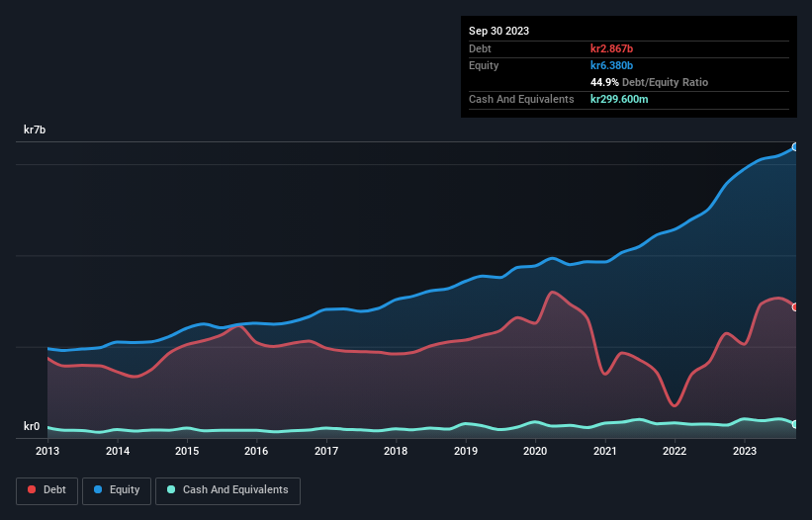This screenshot has width=812, height=520.
Task: Click the Sep 30 2023 tooltip date
Action: tap(498, 31)
